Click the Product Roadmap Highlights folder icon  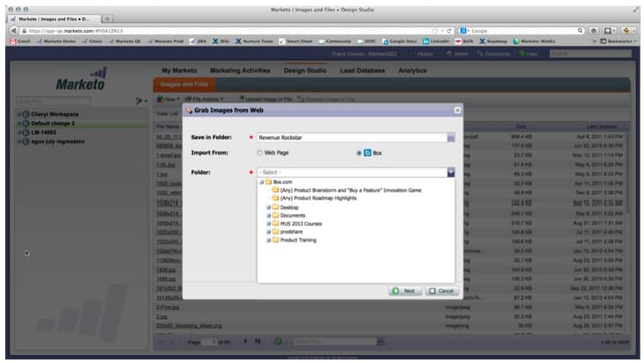pos(275,198)
